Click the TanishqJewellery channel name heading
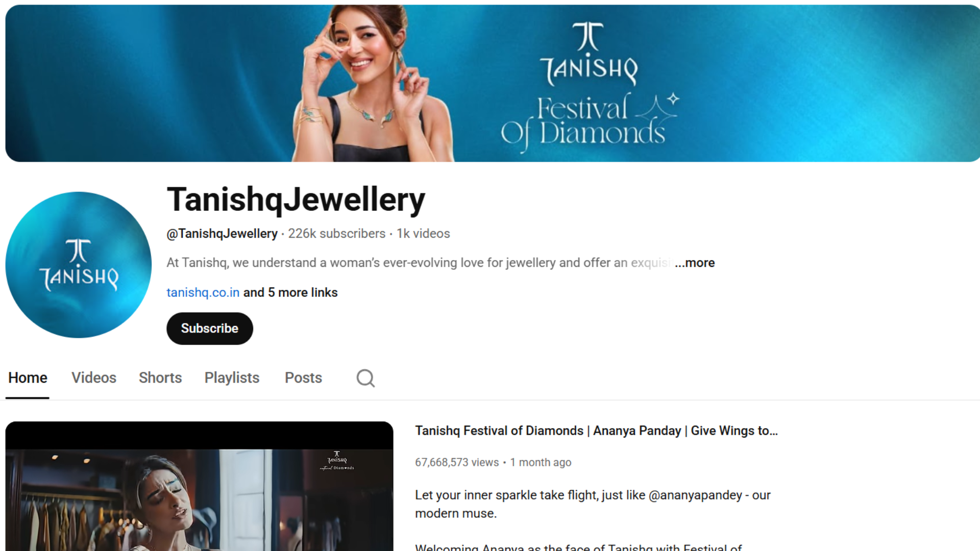 point(296,199)
